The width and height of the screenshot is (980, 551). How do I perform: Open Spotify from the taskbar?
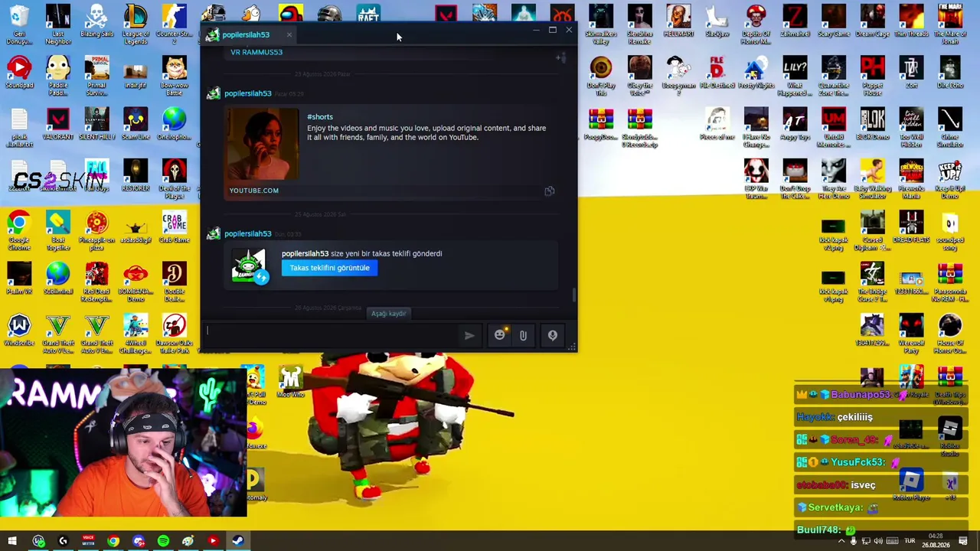pyautogui.click(x=163, y=541)
